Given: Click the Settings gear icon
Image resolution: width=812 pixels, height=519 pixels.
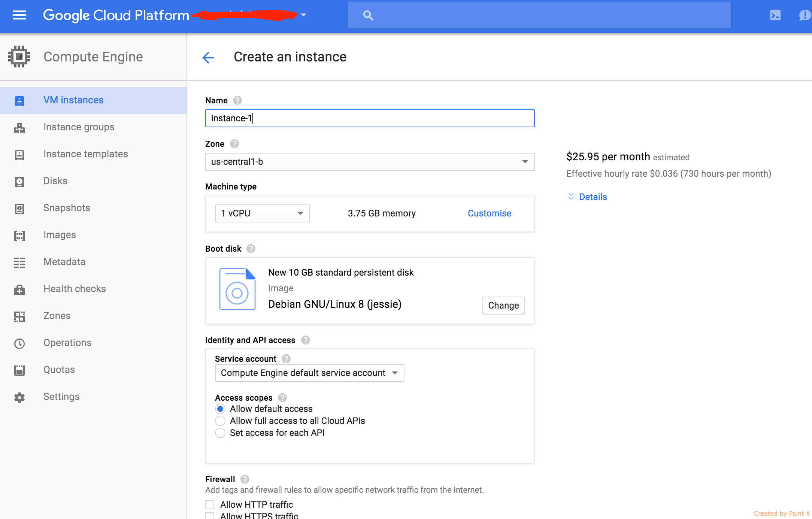Looking at the screenshot, I should [19, 397].
